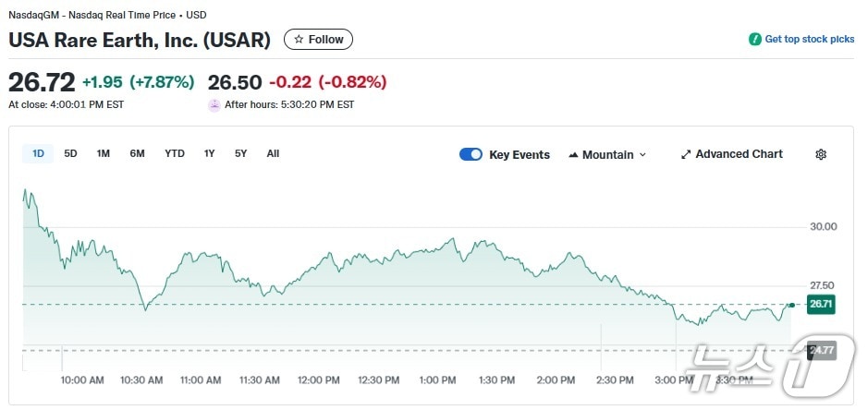Switch chart to 1Y range

click(210, 153)
